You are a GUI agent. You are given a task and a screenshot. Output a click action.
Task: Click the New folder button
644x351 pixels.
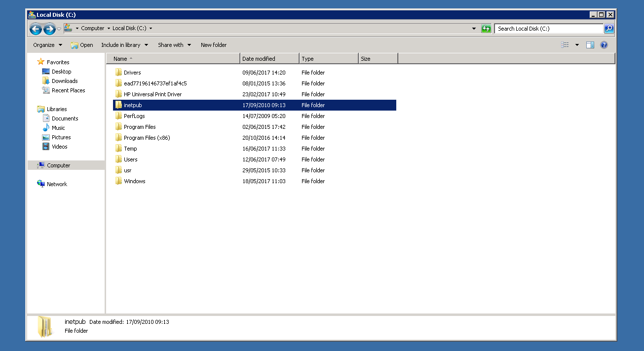(214, 45)
